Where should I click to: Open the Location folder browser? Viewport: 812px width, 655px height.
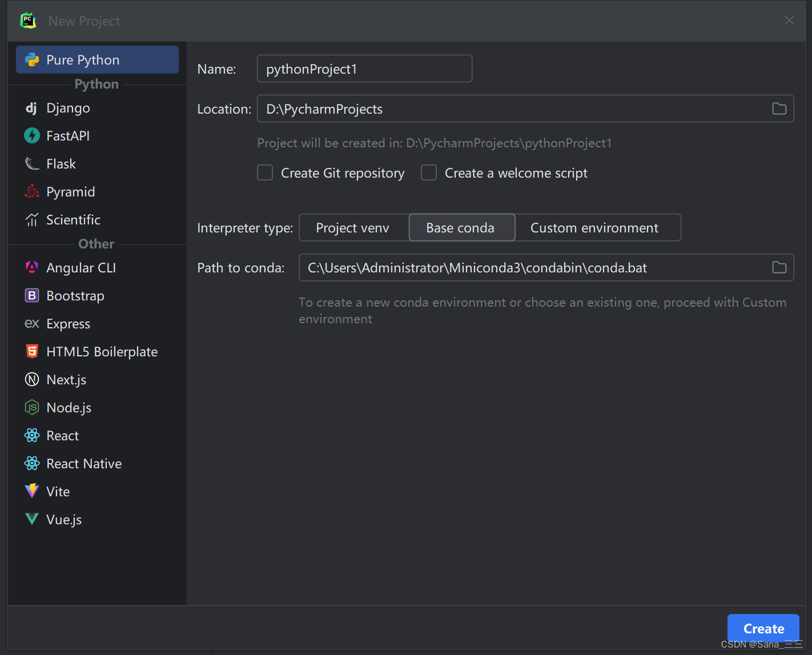coord(779,109)
